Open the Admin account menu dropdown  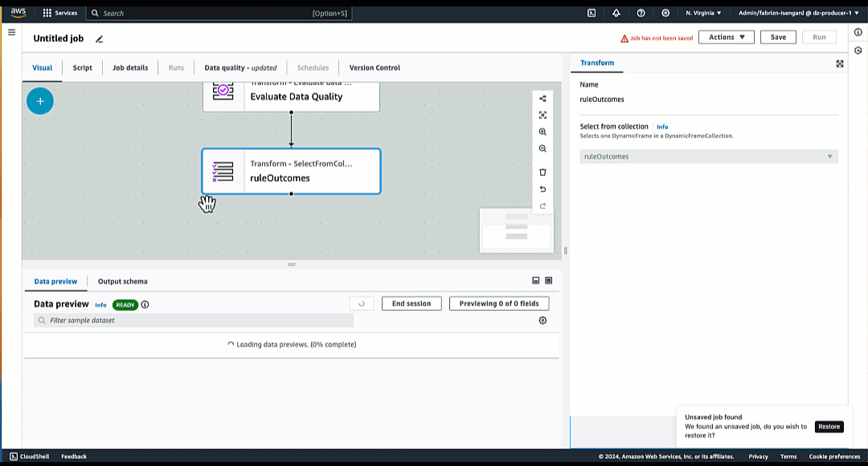click(x=798, y=13)
